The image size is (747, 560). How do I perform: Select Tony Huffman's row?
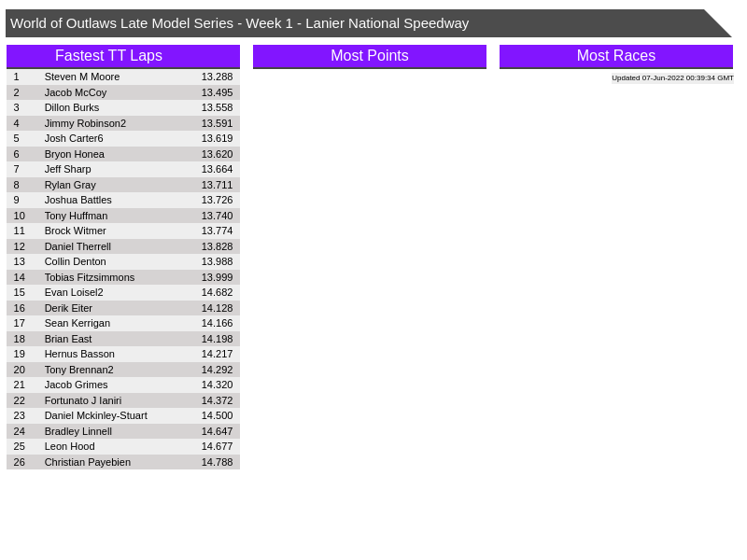click(x=76, y=216)
